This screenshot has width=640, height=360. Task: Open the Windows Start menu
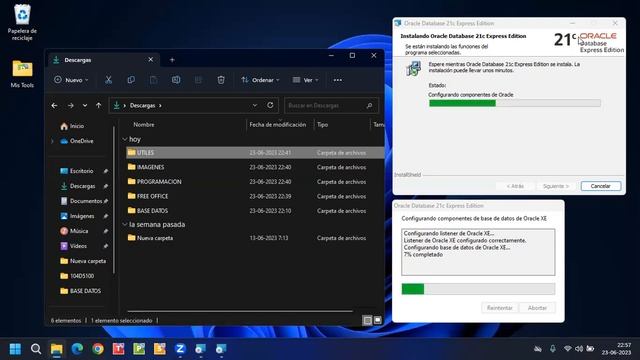click(x=15, y=349)
